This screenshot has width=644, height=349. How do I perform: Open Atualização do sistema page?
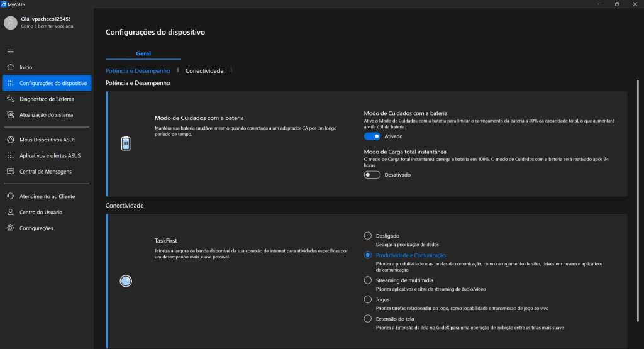[x=47, y=115]
